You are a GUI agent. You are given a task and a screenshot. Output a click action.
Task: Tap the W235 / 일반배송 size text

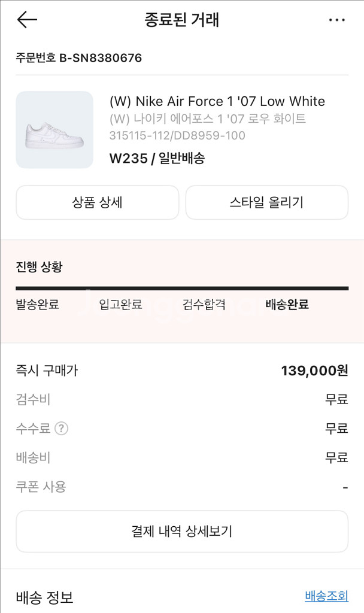[x=157, y=159]
